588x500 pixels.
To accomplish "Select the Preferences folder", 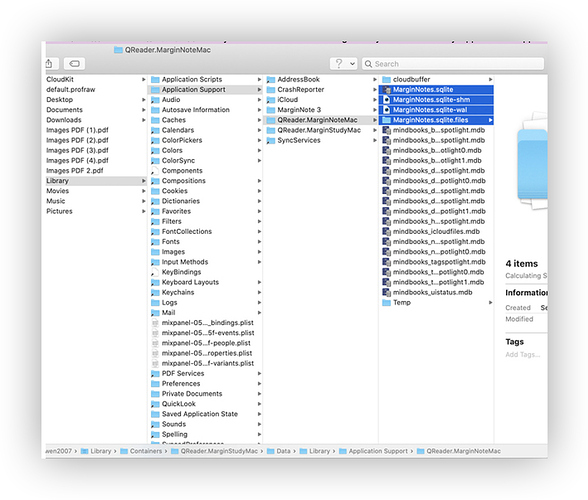I will point(206,383).
